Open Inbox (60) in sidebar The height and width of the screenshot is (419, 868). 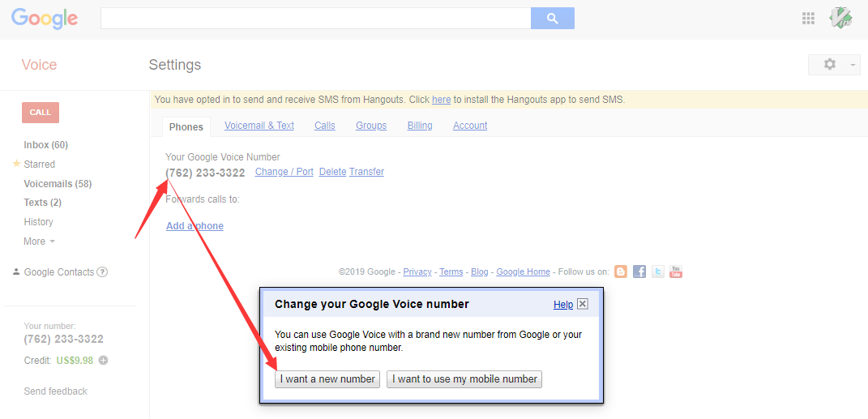pos(46,145)
